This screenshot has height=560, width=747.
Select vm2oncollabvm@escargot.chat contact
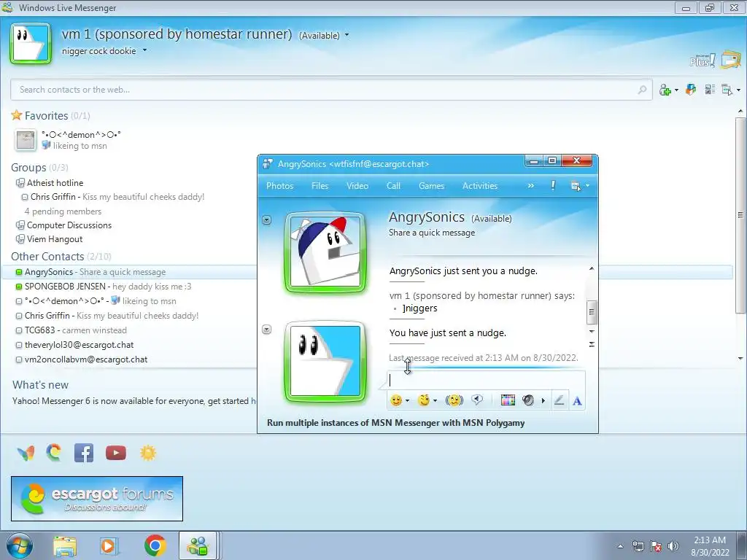tap(86, 359)
